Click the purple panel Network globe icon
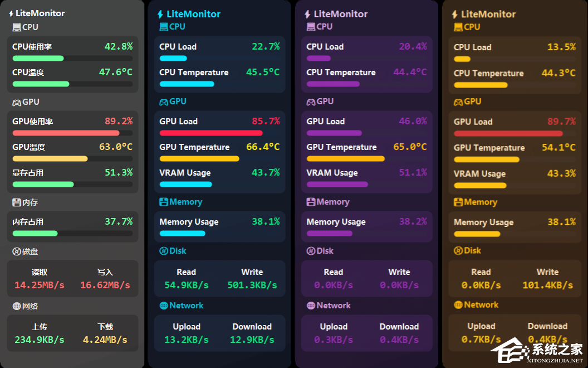This screenshot has width=588, height=368. (x=311, y=306)
